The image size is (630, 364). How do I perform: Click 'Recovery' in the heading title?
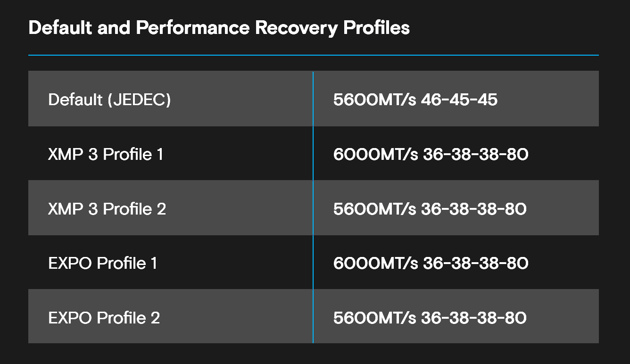click(x=297, y=28)
